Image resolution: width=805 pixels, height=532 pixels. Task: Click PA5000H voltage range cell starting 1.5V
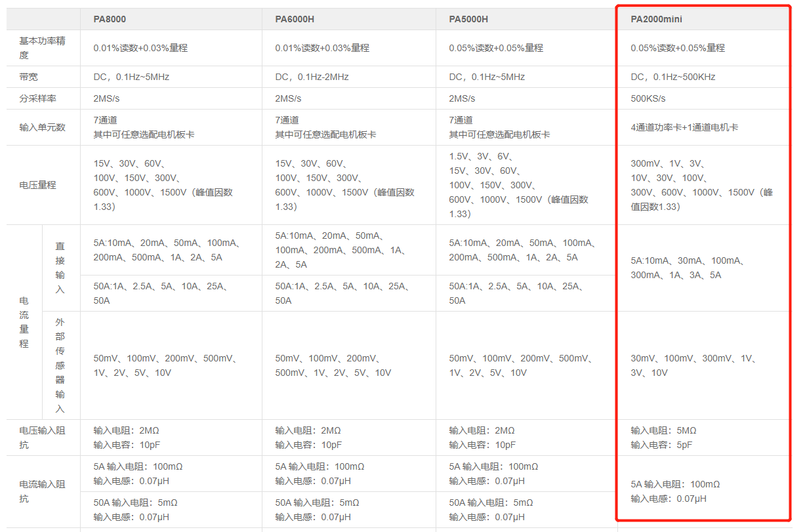[518, 185]
